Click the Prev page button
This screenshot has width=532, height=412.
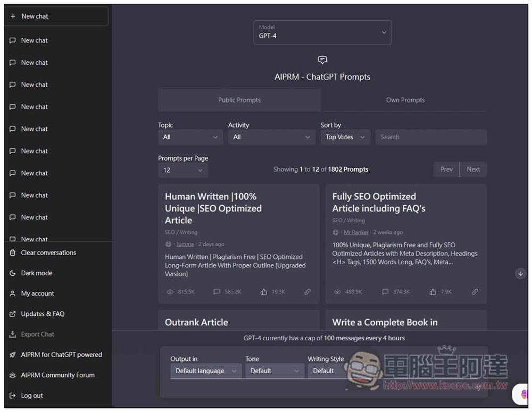446,169
